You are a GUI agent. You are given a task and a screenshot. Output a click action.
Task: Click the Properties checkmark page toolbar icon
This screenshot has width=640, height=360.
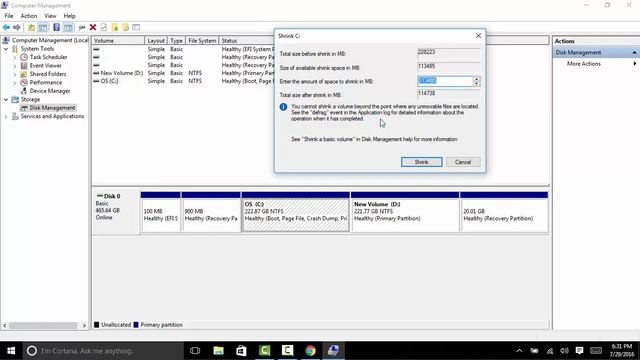(x=104, y=27)
